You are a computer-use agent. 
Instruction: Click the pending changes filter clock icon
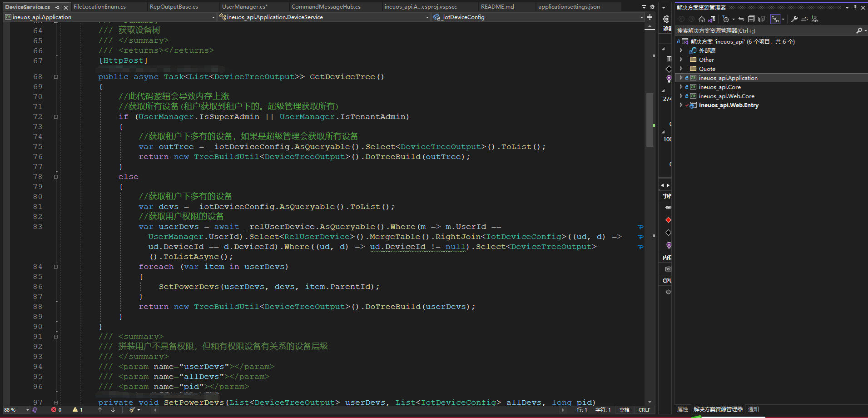point(725,19)
